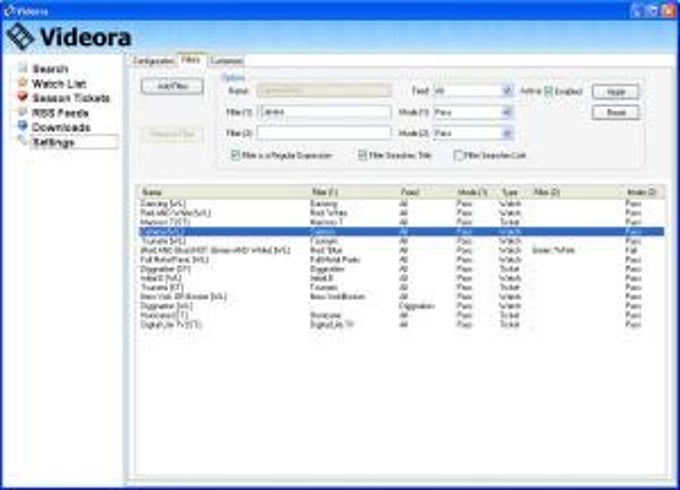The image size is (680, 490).
Task: Toggle Filter is a Regular Expression checkbox
Action: (235, 155)
